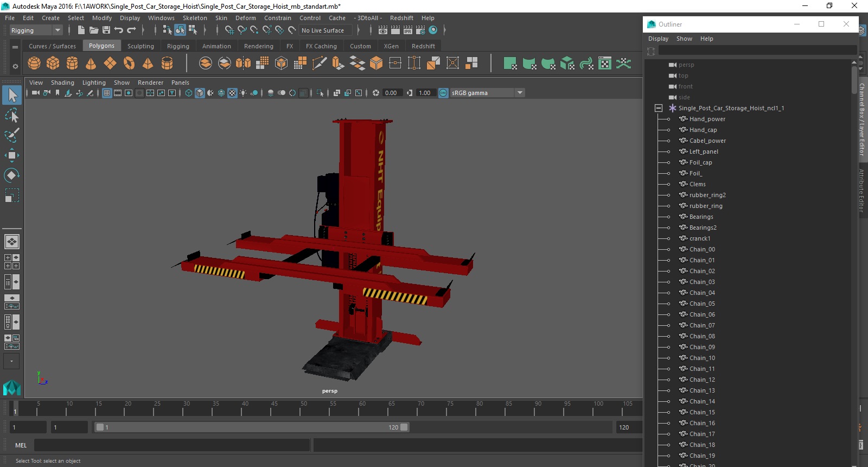Click the Redo arrow icon
This screenshot has width=868, height=467.
(x=131, y=30)
